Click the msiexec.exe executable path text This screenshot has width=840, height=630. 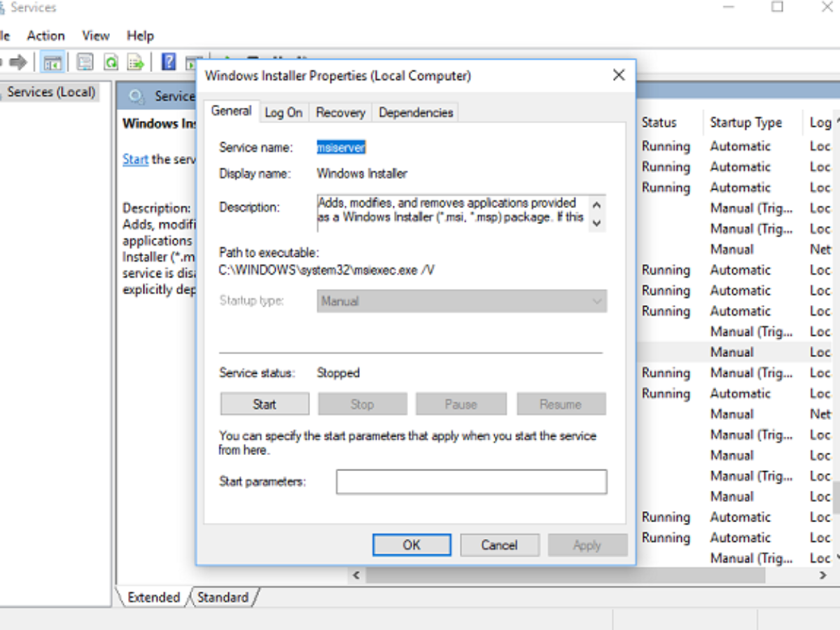coord(327,269)
